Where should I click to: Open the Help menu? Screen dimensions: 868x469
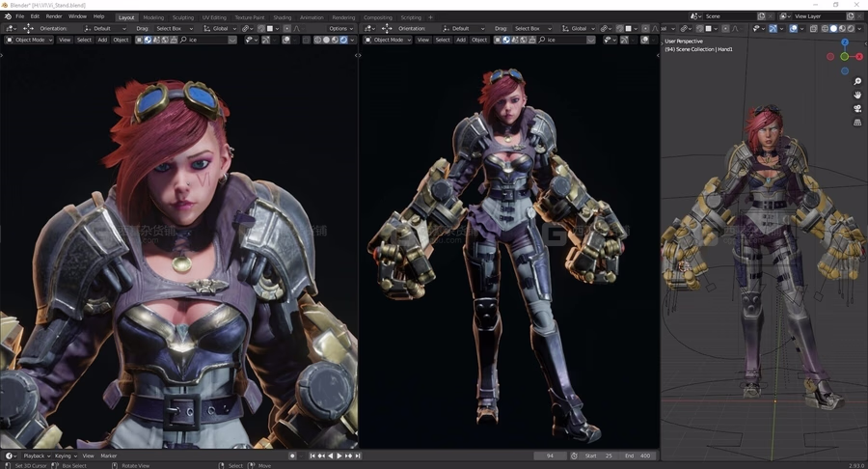pos(98,16)
